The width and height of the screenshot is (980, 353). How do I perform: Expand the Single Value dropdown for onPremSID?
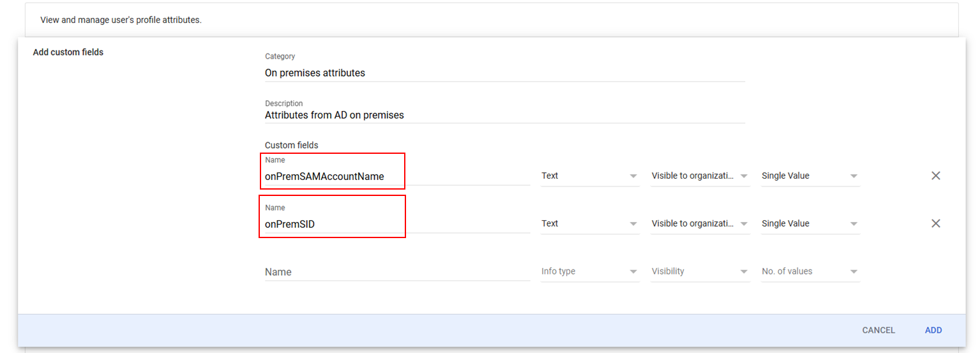[810, 224]
